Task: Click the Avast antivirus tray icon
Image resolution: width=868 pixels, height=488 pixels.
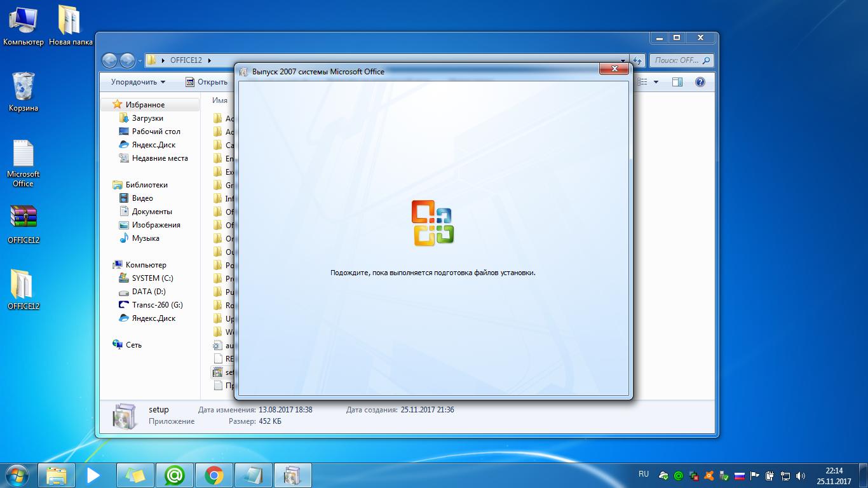Action: 709,475
